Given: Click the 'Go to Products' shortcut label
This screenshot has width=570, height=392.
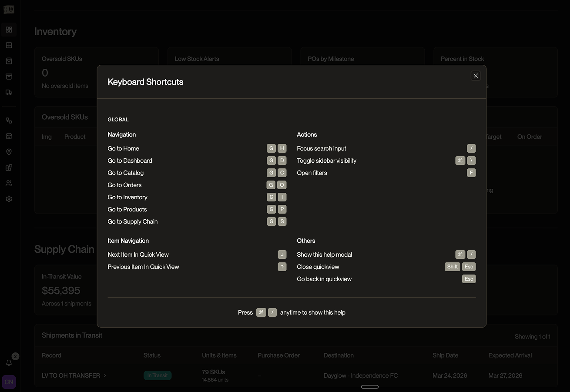Looking at the screenshot, I should click(x=127, y=209).
